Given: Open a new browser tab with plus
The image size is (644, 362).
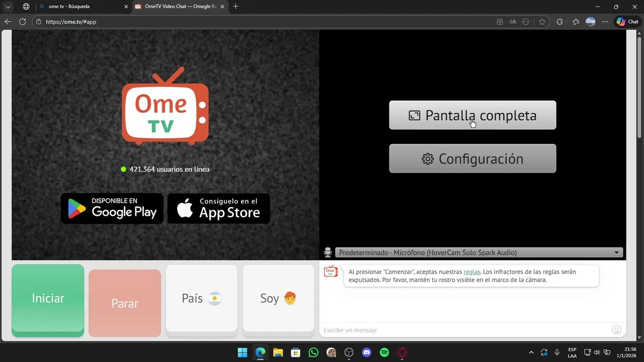Looking at the screenshot, I should point(235,7).
